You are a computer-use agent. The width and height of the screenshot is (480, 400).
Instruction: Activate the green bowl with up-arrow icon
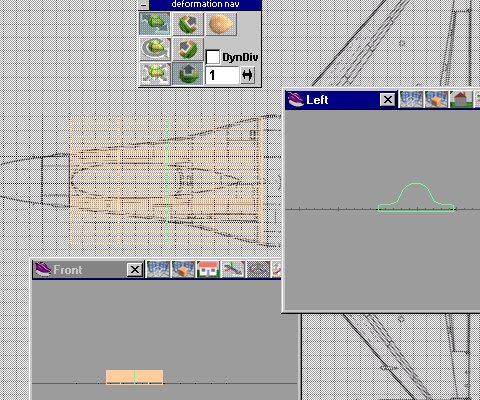188,74
